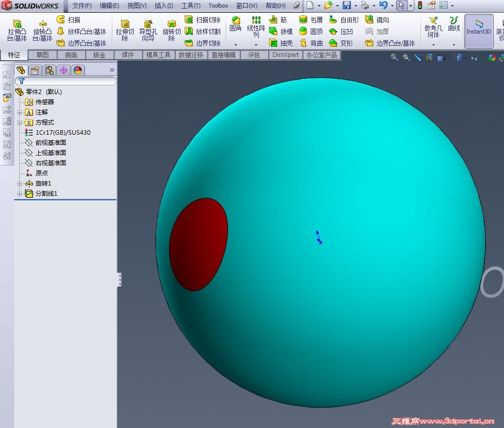Image resolution: width=504 pixels, height=428 pixels.
Task: Open the 线性阵列 pattern dropdown arrow
Action: (x=256, y=45)
